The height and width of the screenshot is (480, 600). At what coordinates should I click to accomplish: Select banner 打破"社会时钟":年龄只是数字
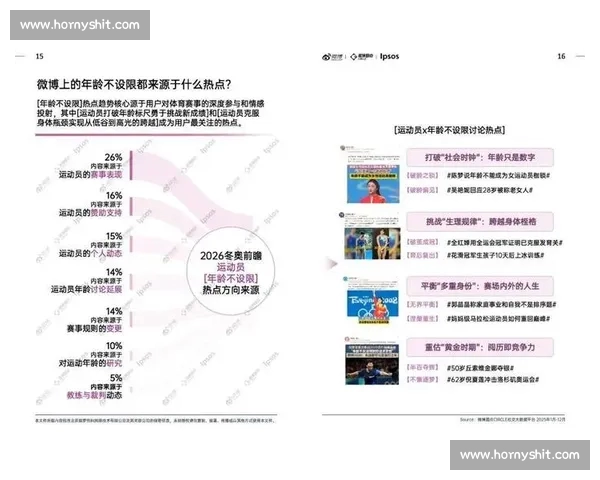[480, 157]
